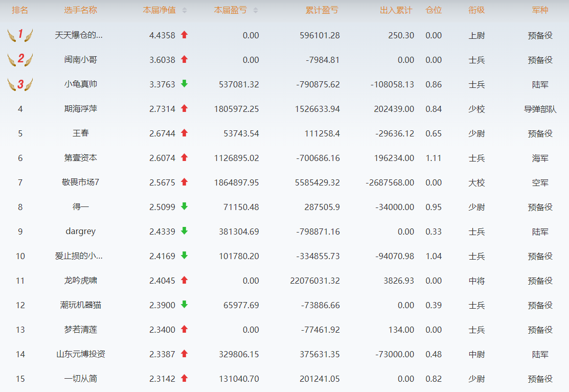Viewport: 569px width, 392px height.
Task: Click red up arrow beside 2.3400
Action: click(x=185, y=329)
